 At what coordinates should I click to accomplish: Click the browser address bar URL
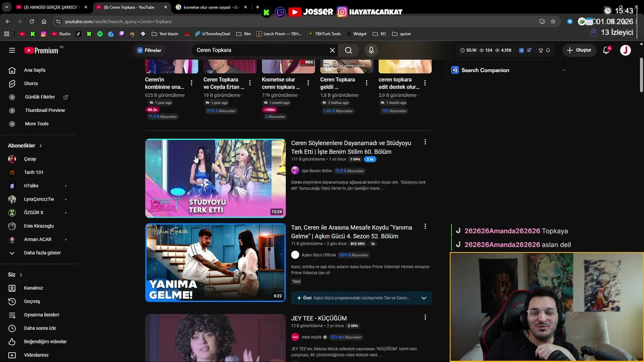(x=118, y=22)
